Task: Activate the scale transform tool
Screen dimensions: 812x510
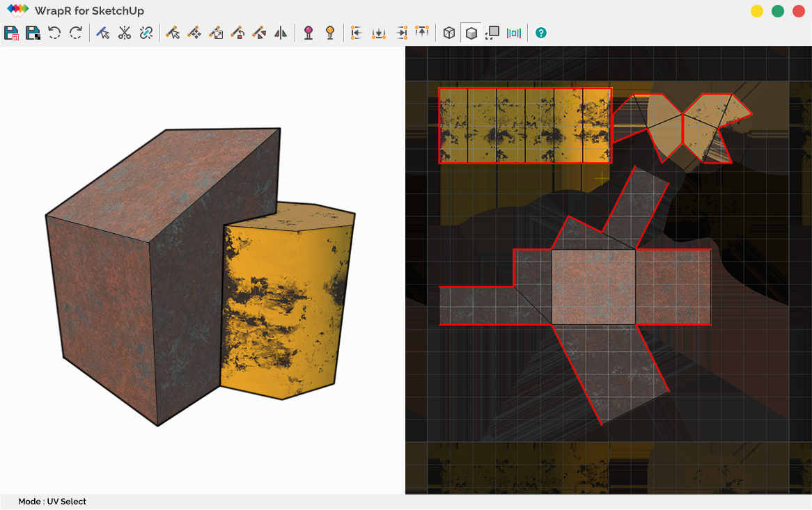Action: pos(216,32)
